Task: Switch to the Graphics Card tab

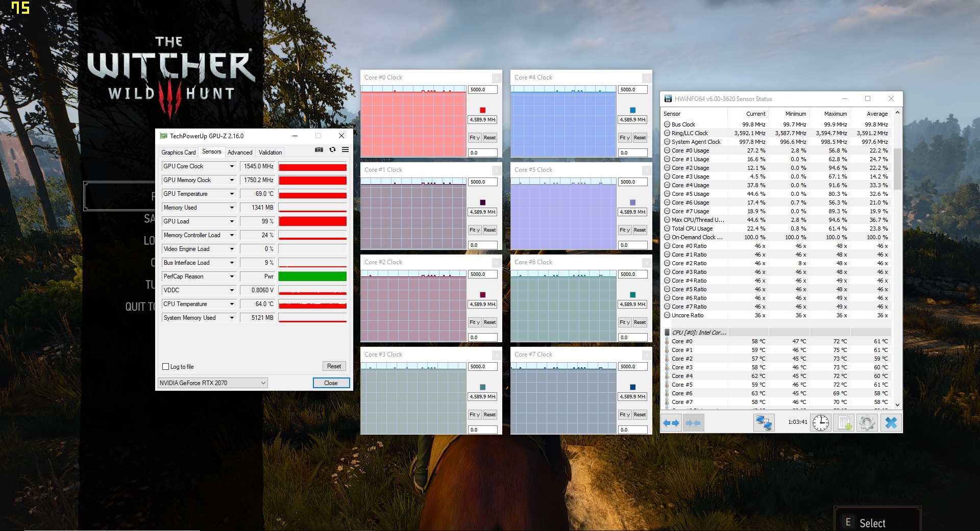Action: [x=178, y=153]
